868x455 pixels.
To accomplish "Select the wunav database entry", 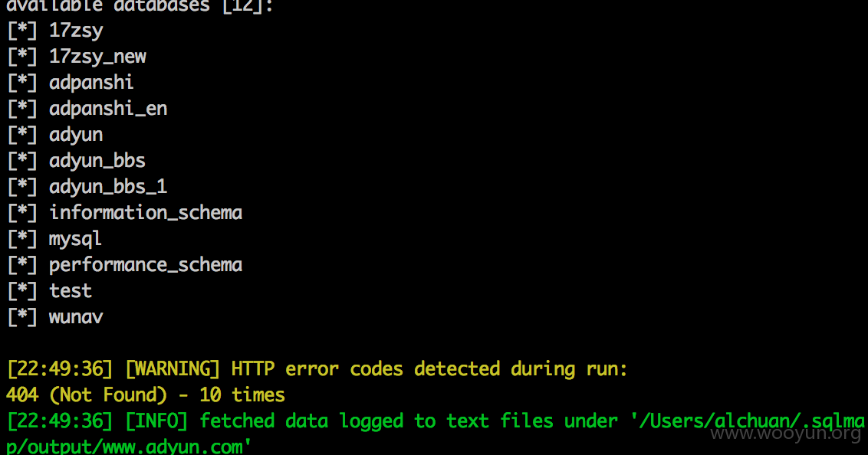I will click(x=76, y=317).
